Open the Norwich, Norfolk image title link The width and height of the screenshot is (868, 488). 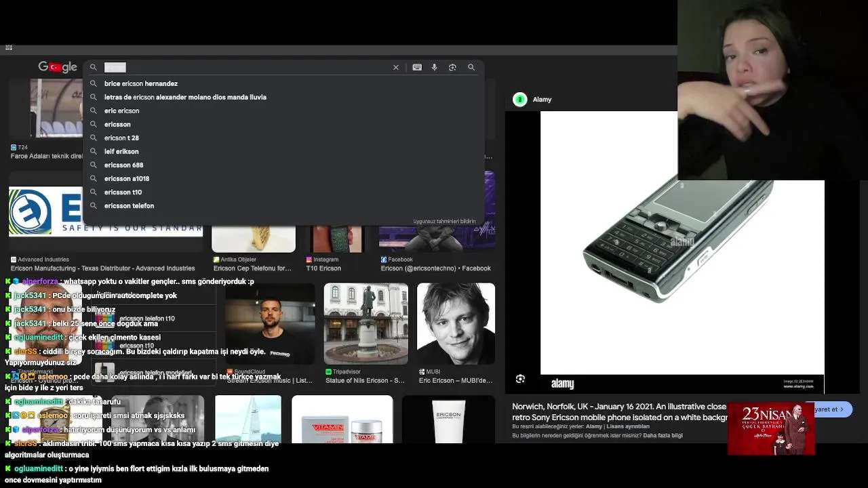(619, 412)
